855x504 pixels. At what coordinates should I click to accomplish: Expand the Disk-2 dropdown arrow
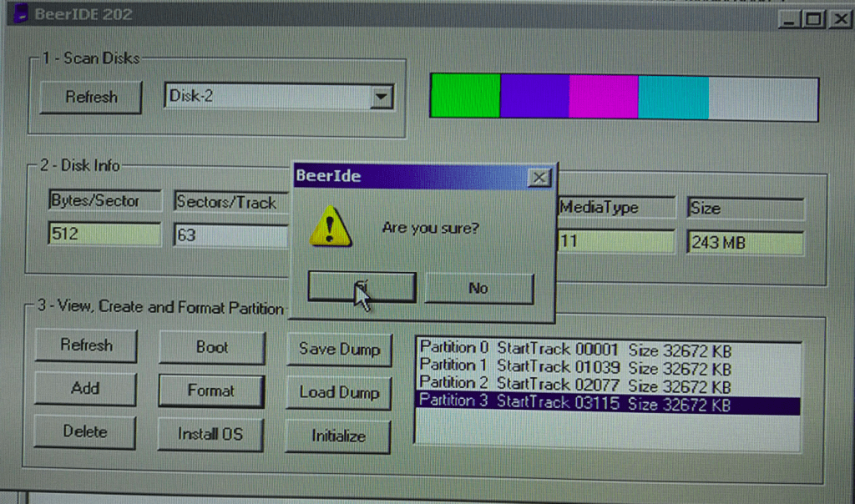[381, 97]
